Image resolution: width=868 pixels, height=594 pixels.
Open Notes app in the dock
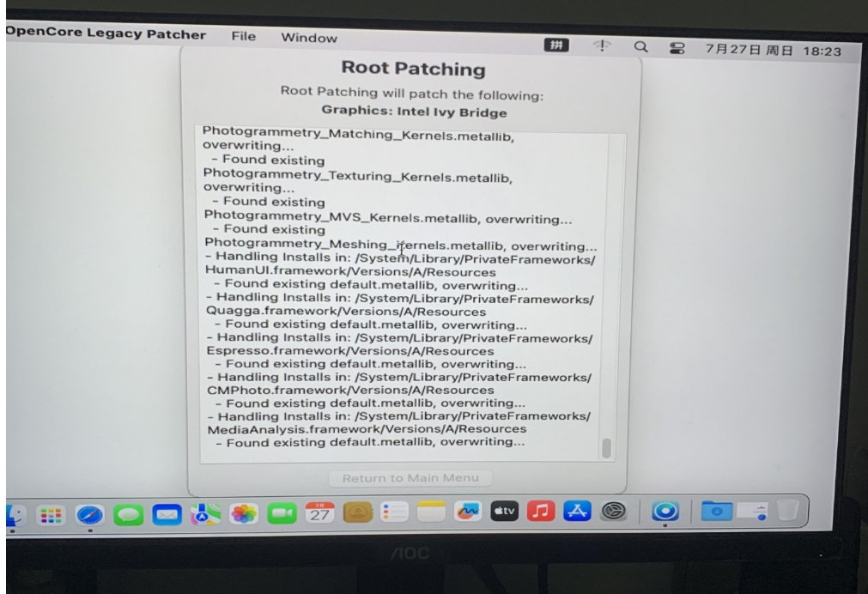431,511
